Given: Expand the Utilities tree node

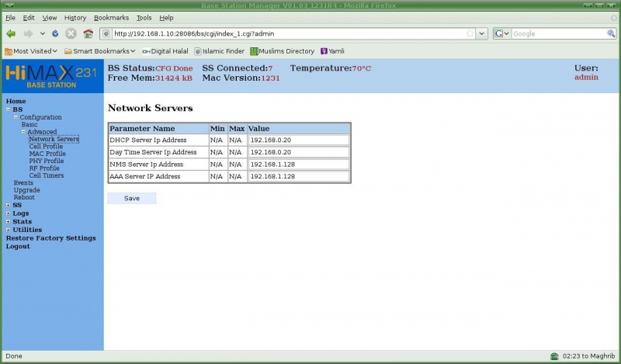Looking at the screenshot, I should 8,230.
